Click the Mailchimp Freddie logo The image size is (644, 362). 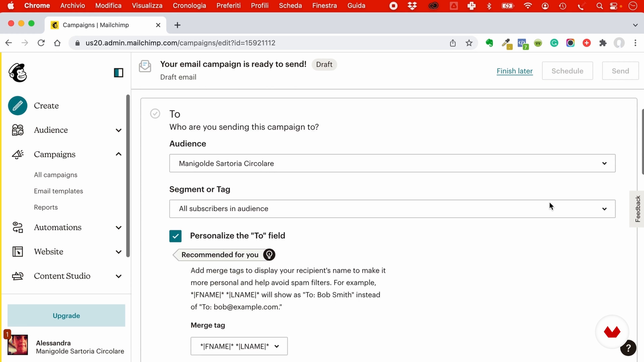pyautogui.click(x=18, y=73)
